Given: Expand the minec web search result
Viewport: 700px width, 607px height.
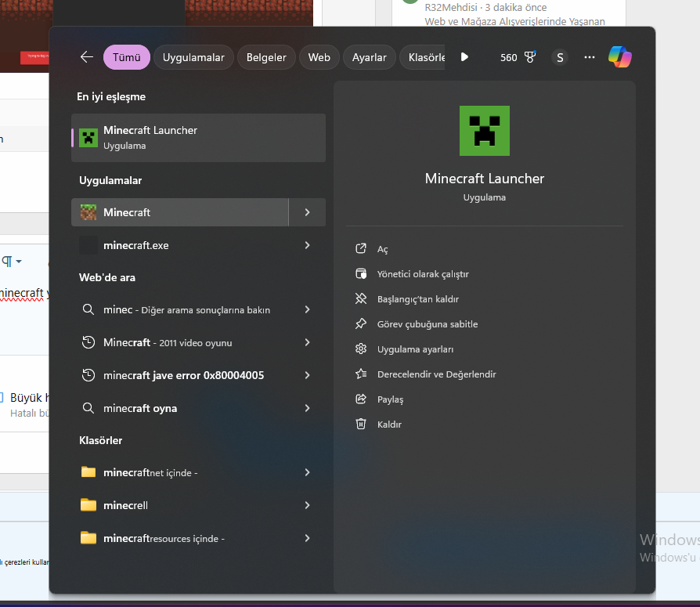Looking at the screenshot, I should pyautogui.click(x=307, y=309).
